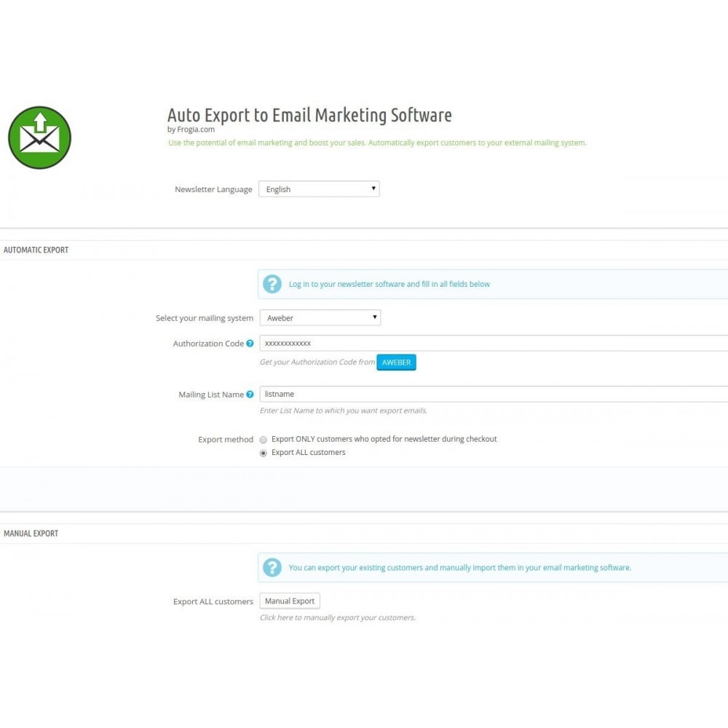The height and width of the screenshot is (728, 728).
Task: Click the AUTOMATIC EXPORT section header
Action: pyautogui.click(x=36, y=250)
